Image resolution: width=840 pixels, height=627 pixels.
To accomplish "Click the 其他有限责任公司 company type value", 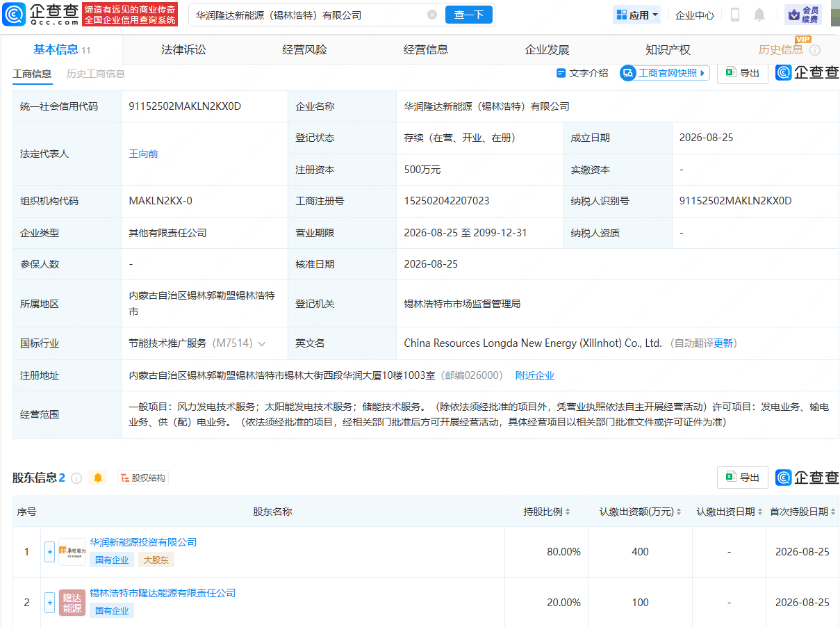I will click(x=168, y=233).
